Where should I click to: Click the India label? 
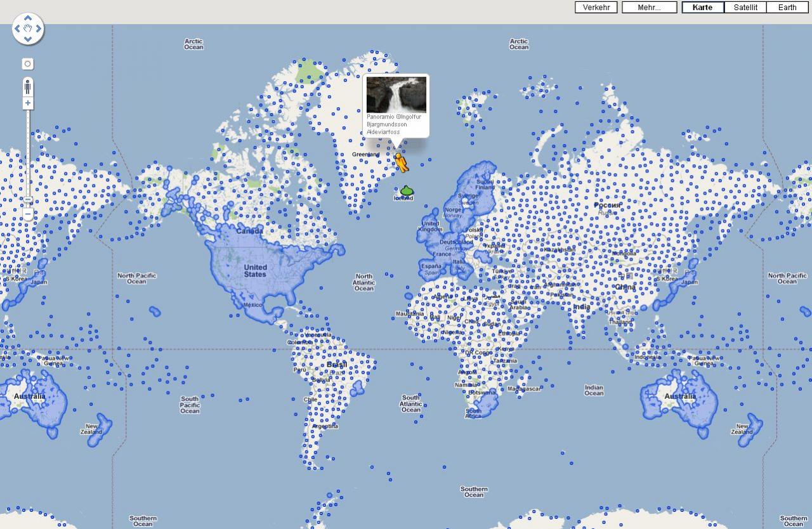[582, 307]
